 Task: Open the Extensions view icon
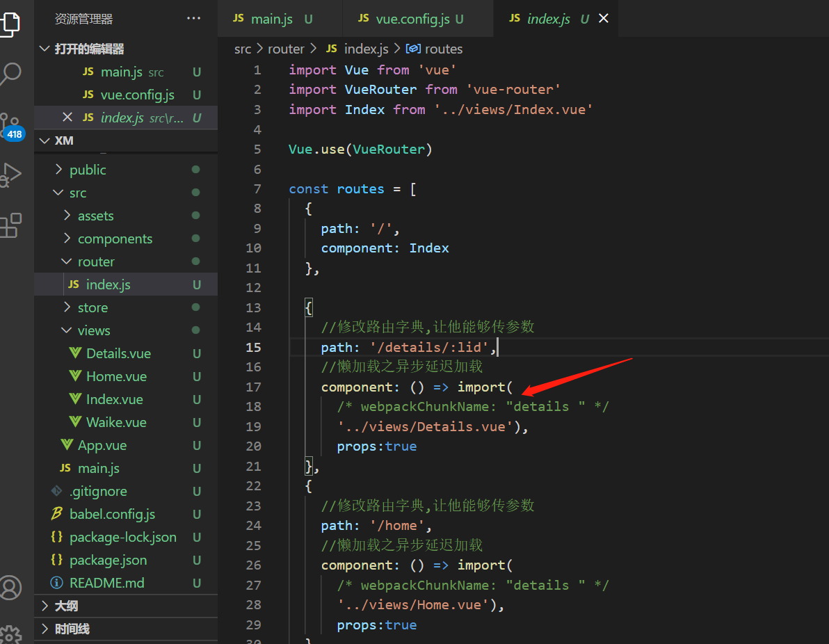coord(10,226)
